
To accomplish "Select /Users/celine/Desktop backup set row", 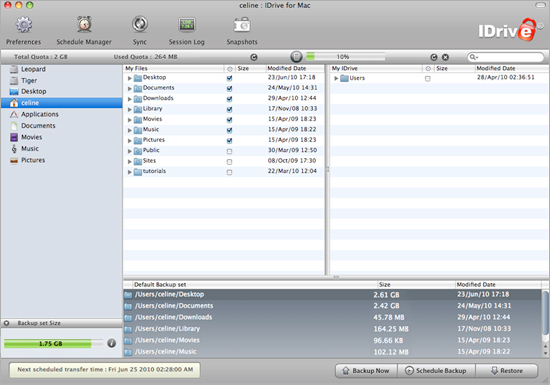I will 332,295.
